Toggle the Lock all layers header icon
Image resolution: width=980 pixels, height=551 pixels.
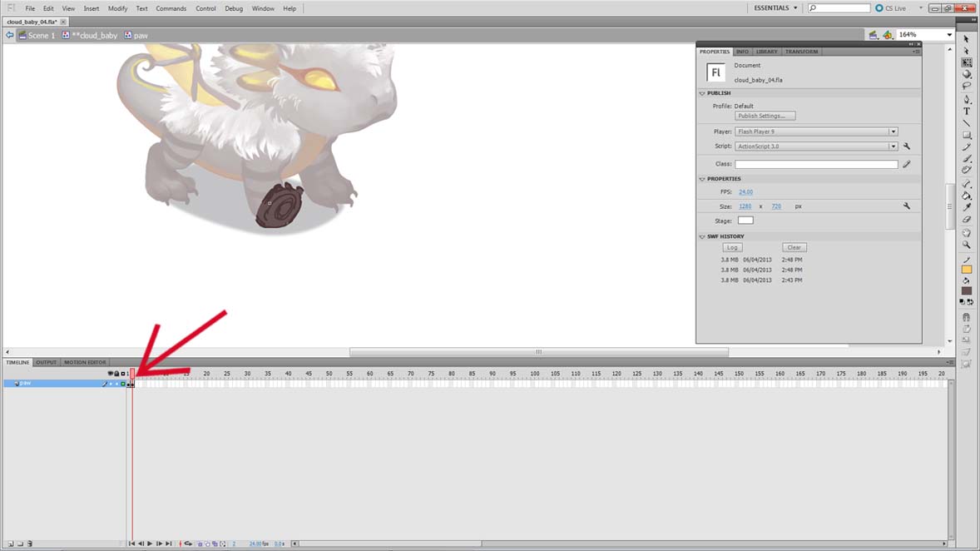116,374
